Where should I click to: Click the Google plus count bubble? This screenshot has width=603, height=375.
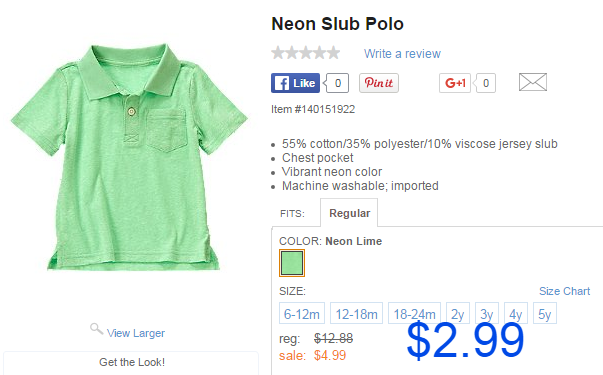485,83
